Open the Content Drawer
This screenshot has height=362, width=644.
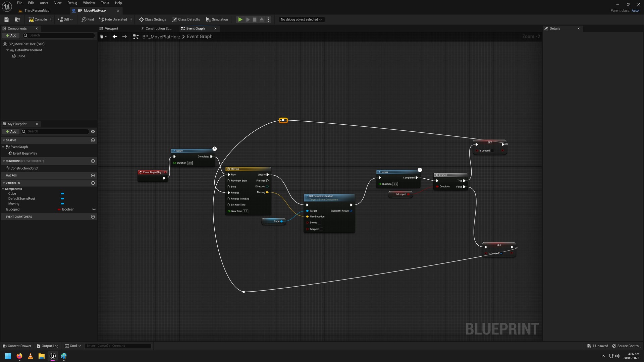[17, 346]
